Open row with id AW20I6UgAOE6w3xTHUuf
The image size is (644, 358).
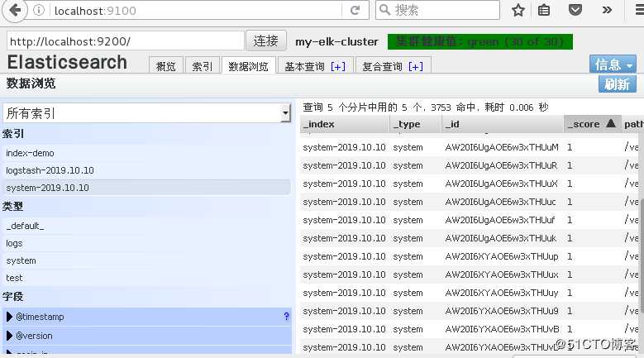[x=471, y=220]
